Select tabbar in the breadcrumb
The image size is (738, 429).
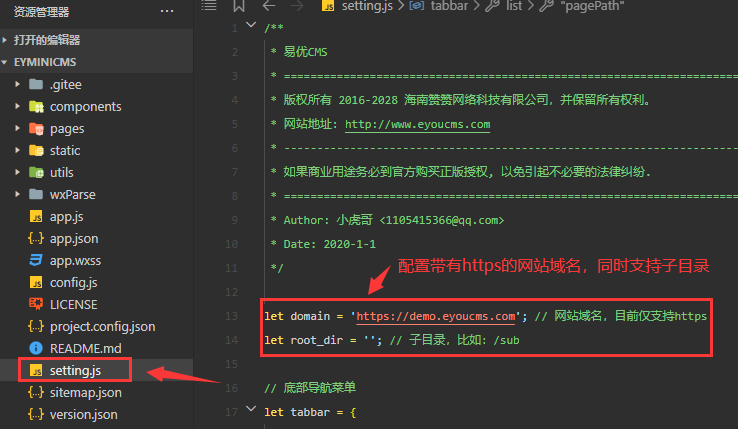point(449,6)
